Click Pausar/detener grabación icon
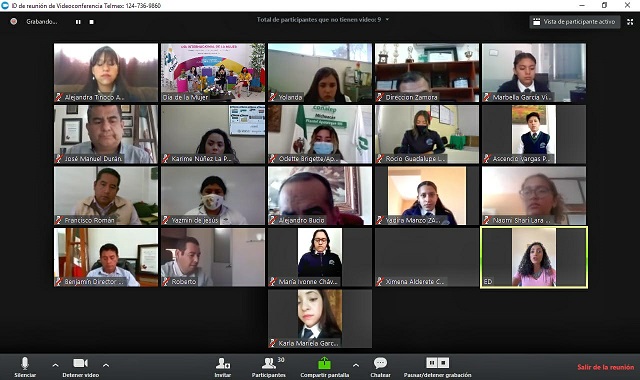The height and width of the screenshot is (380, 640). coord(438,363)
